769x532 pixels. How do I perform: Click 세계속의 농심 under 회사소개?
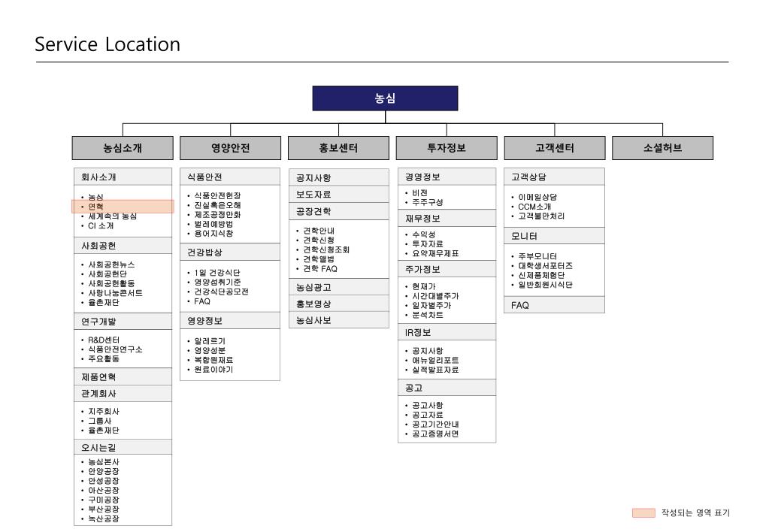tap(112, 216)
